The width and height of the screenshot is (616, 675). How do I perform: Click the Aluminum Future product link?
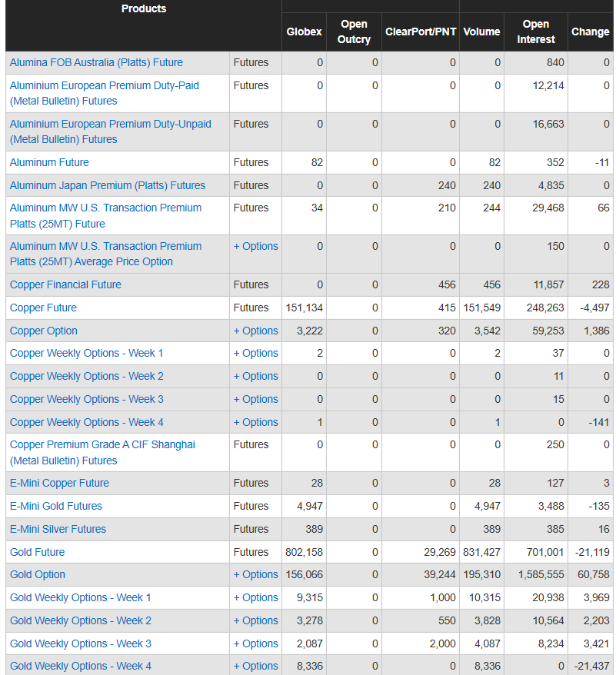(49, 162)
